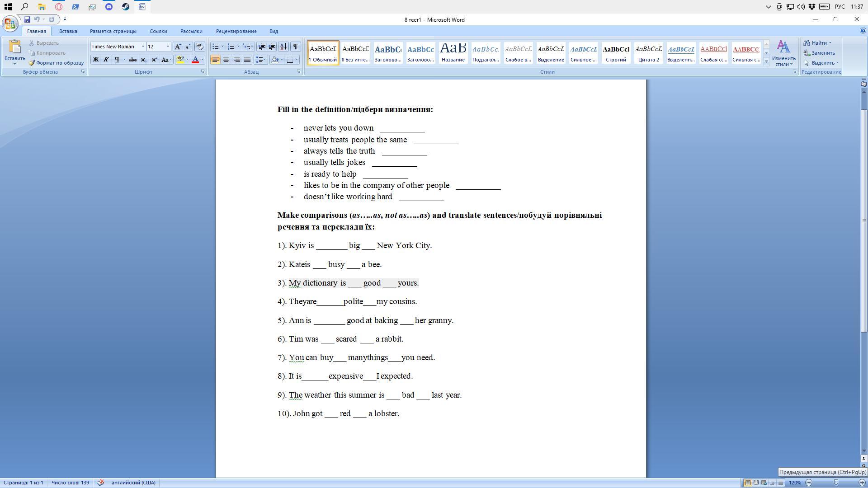Viewport: 868px width, 488px height.
Task: Open the Рецензирование ribbon tab
Action: point(236,31)
